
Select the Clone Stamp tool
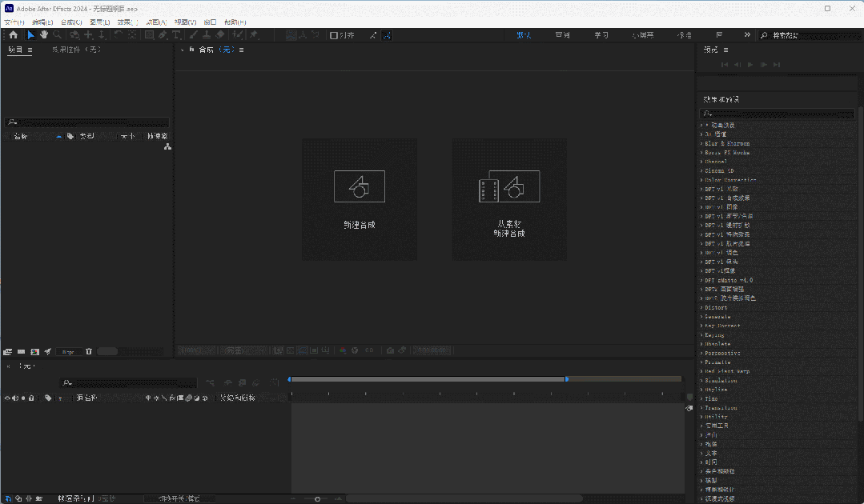click(x=207, y=34)
